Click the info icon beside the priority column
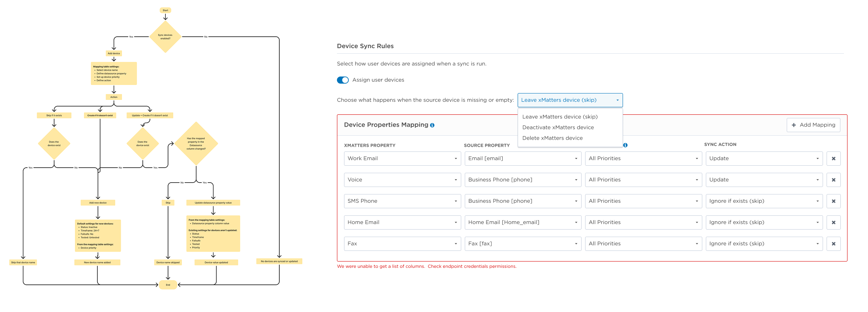Screen dimensions: 868x312 tap(625, 145)
